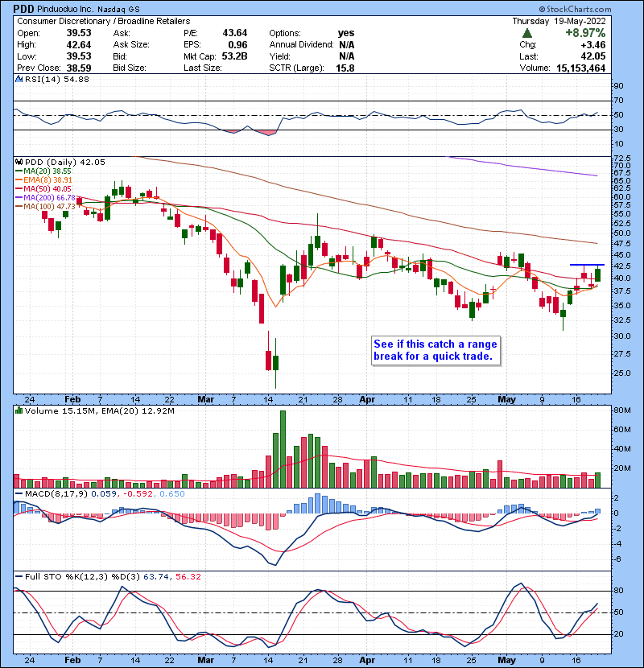Click the MA(200) 66.78 legend entry
The width and height of the screenshot is (644, 668).
click(x=49, y=198)
